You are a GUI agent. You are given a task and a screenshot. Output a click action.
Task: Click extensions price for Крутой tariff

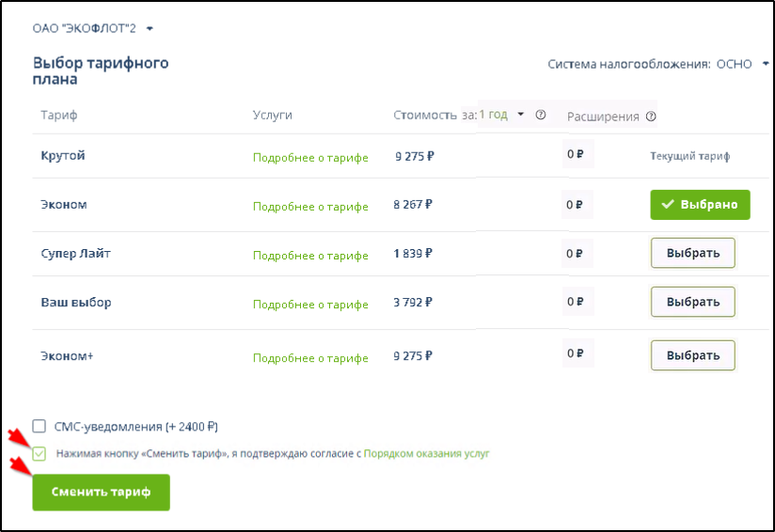click(576, 154)
